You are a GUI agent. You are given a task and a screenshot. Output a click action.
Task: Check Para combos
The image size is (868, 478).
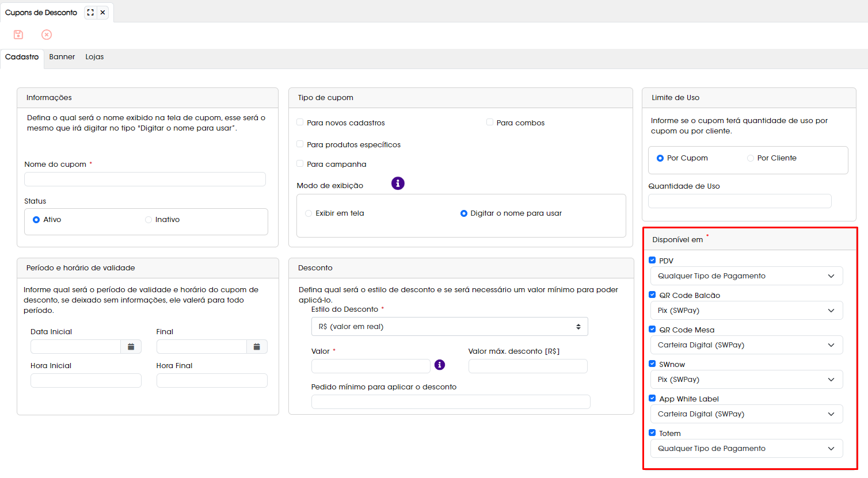[x=490, y=122]
